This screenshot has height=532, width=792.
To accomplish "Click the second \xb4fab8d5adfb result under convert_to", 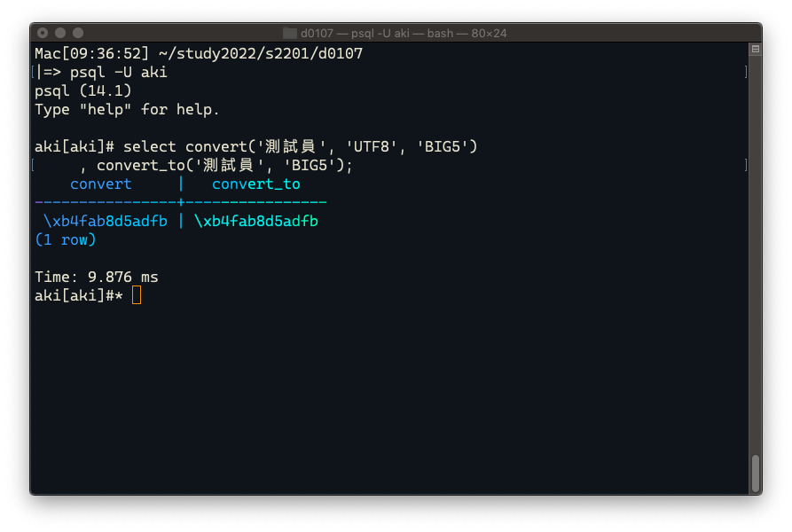I will coord(256,221).
